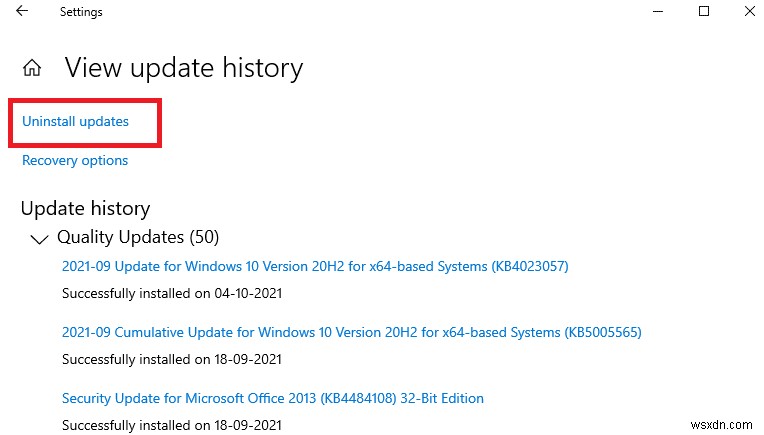Click the View update history page heading

tap(183, 68)
